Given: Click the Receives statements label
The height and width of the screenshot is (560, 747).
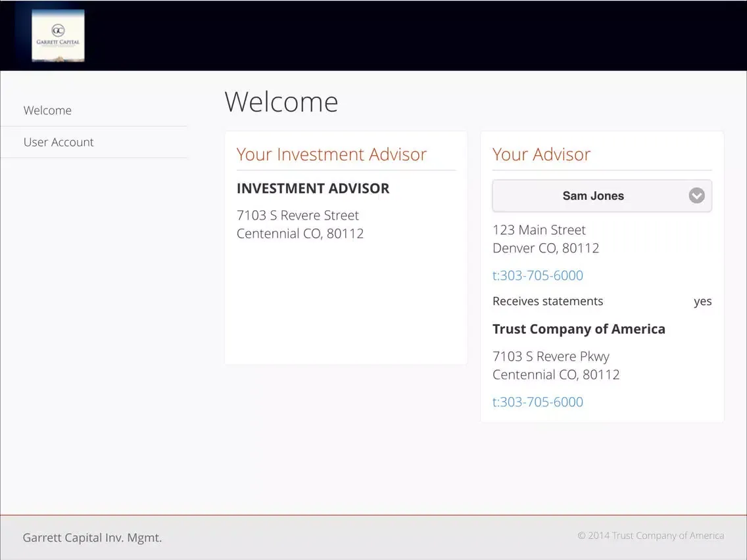Looking at the screenshot, I should 547,301.
